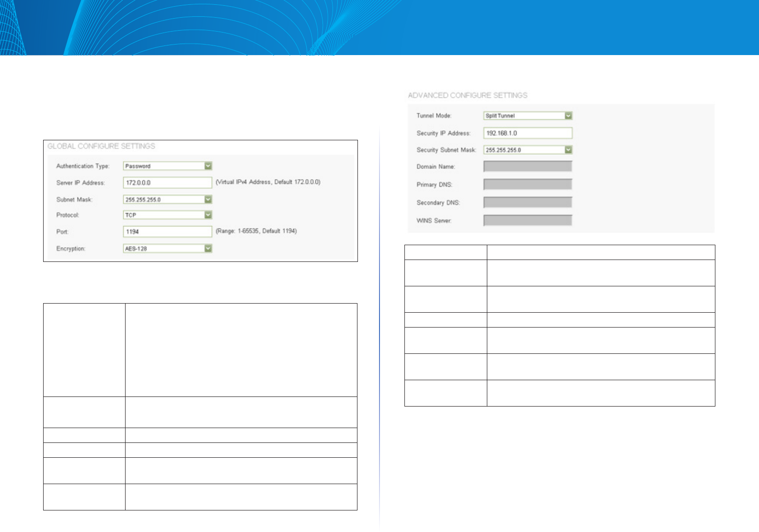Click the Encryption dropdown arrow
This screenshot has width=759, height=532.
pyautogui.click(x=208, y=249)
